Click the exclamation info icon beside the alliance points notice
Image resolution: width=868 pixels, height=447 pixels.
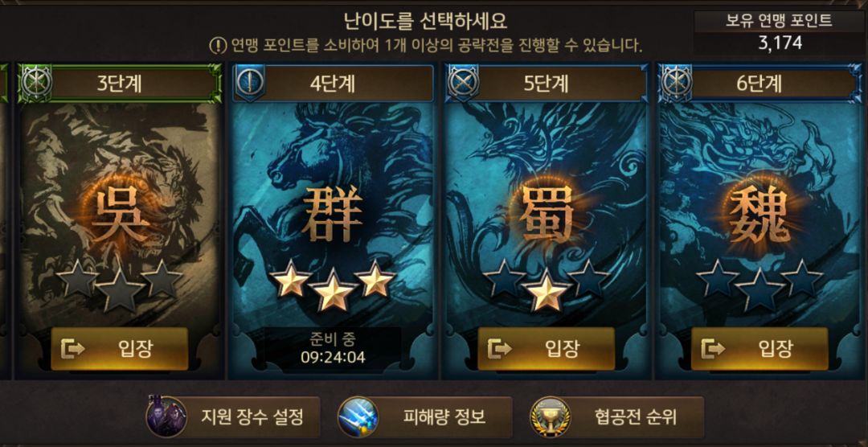[218, 45]
